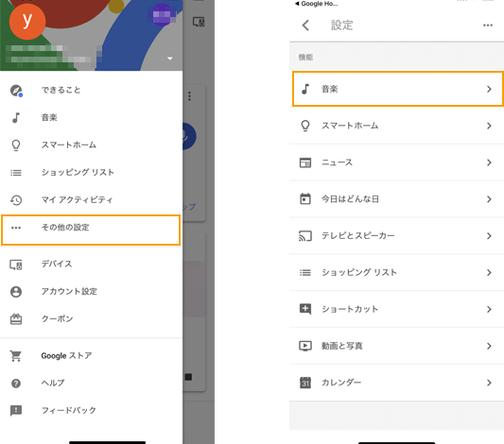The image size is (504, 444).
Task: Open the Google ストア link
Action: (91, 356)
